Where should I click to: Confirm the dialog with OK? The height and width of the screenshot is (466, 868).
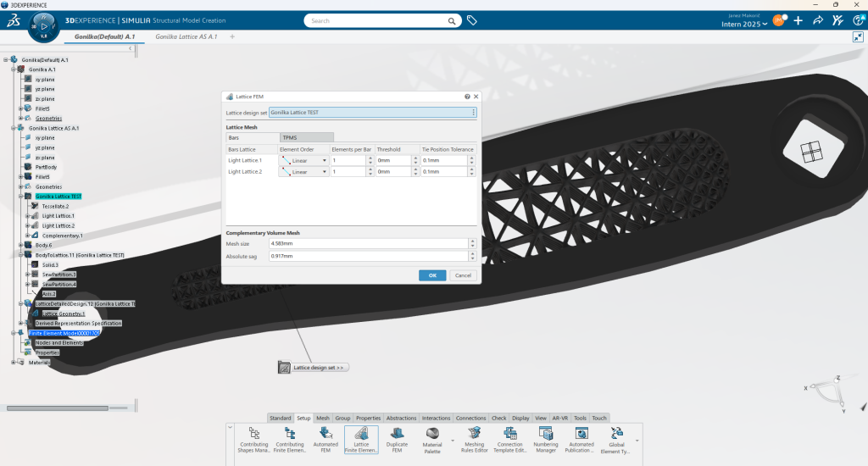[432, 275]
